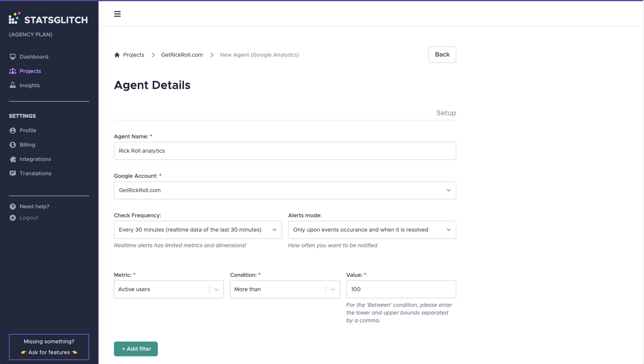
Task: Click the Need help? link
Action: tap(35, 207)
